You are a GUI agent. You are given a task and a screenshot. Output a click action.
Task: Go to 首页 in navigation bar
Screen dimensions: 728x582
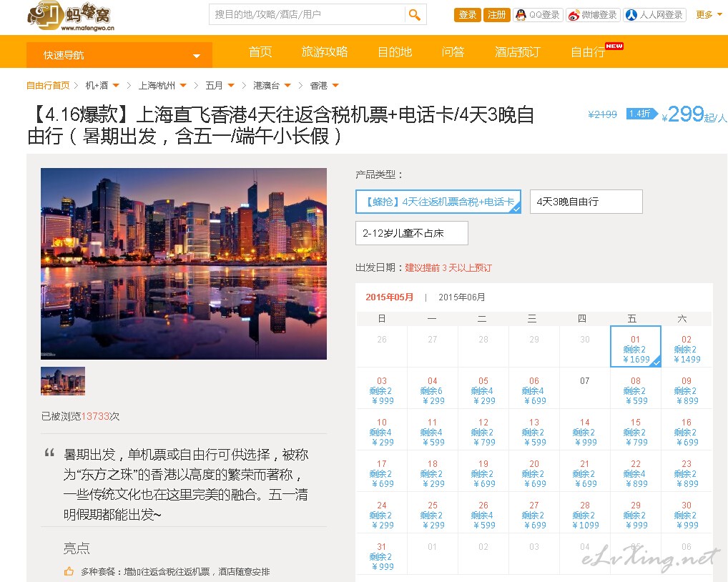[x=260, y=52]
